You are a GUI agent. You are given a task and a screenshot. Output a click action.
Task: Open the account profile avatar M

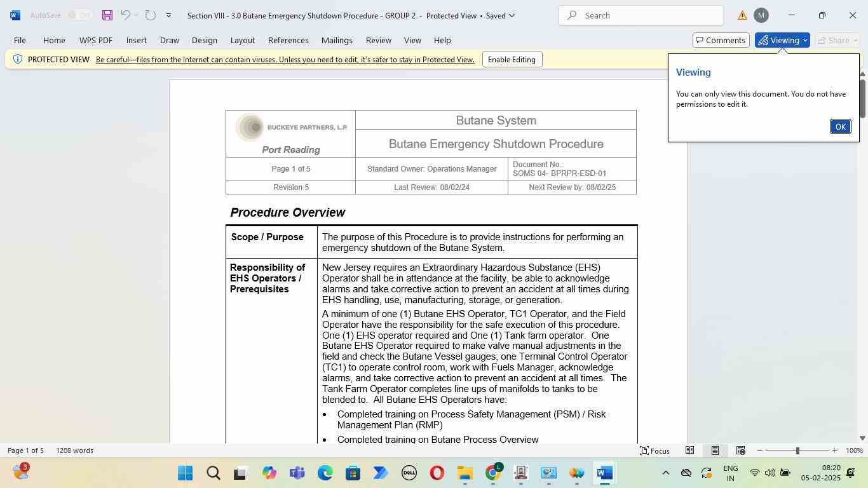pos(761,15)
